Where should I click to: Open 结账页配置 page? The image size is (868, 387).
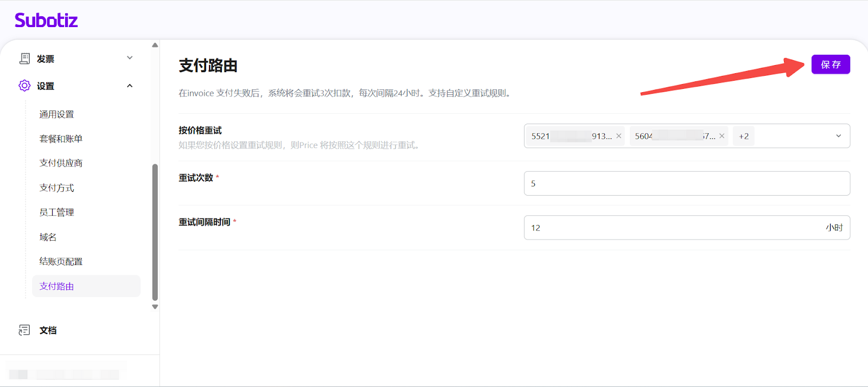tap(61, 262)
